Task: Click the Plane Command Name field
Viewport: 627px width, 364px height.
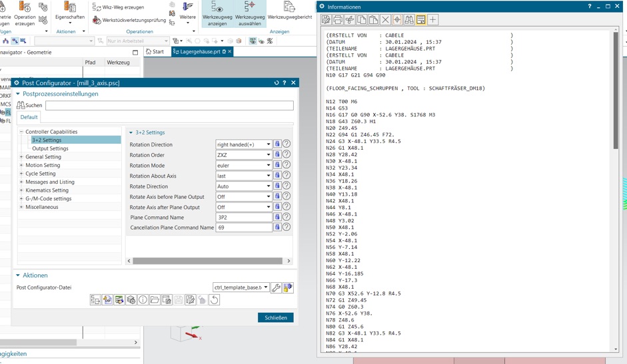Action: tap(243, 218)
